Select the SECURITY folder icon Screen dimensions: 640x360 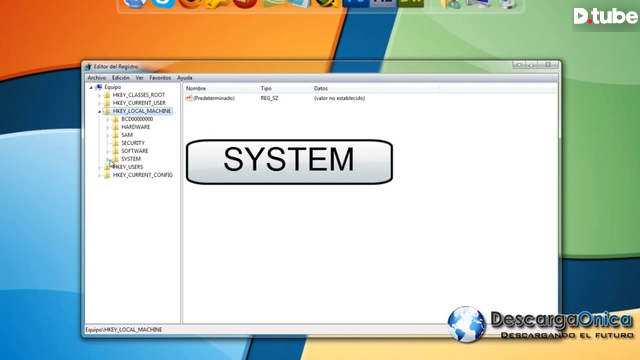(x=116, y=143)
